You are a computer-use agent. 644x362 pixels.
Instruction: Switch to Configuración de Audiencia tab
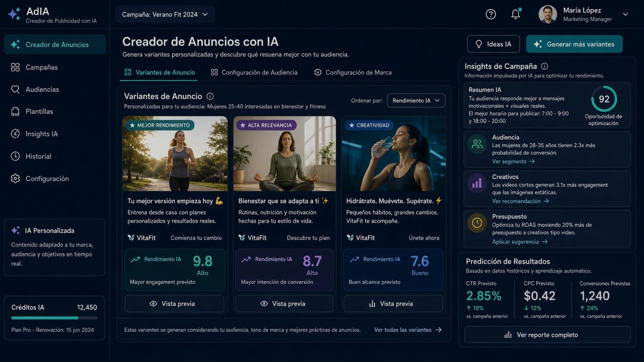tap(254, 72)
